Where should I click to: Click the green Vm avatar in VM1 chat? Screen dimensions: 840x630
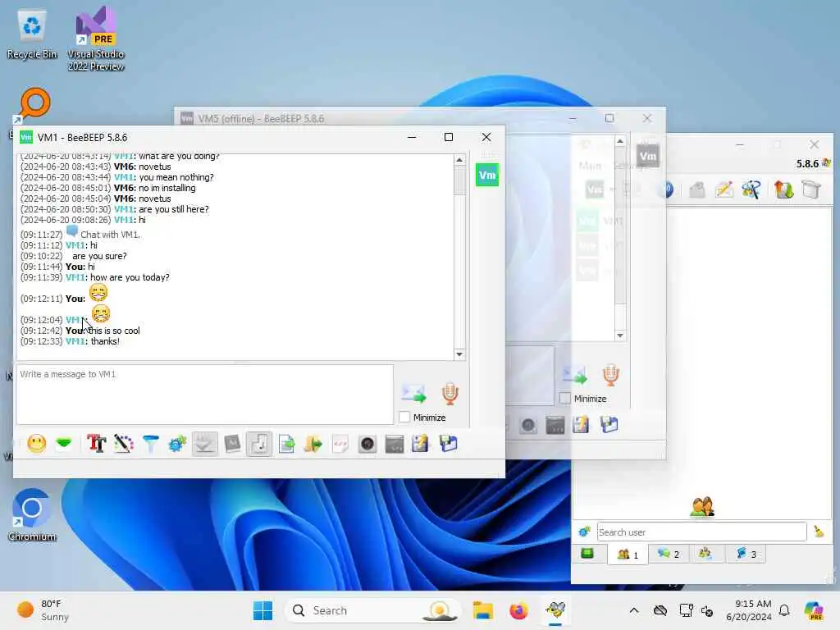click(487, 175)
